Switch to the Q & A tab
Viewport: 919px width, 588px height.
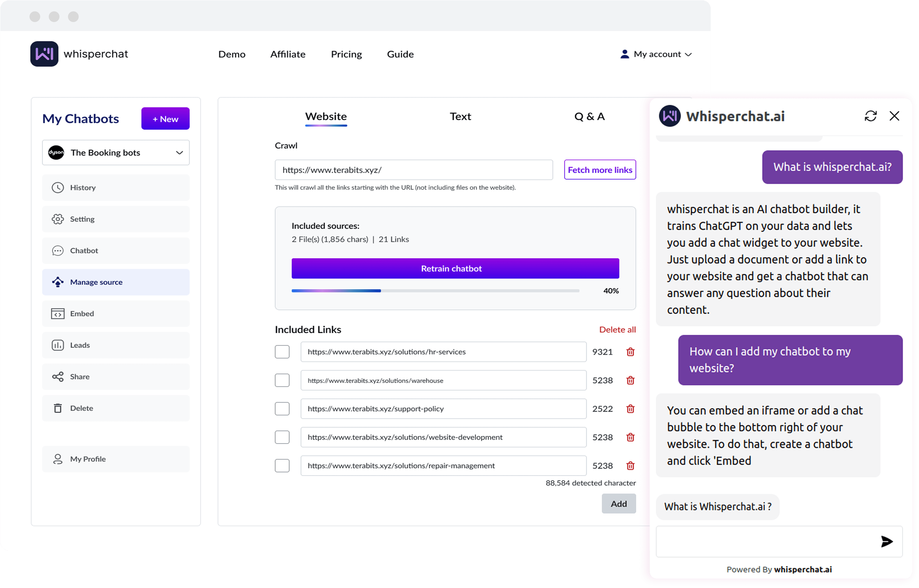click(x=589, y=117)
